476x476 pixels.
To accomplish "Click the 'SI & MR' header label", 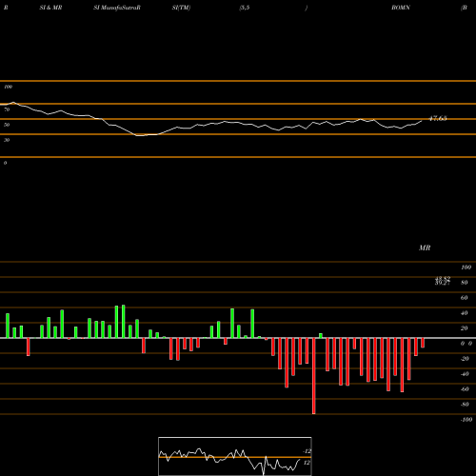I will (50, 8).
